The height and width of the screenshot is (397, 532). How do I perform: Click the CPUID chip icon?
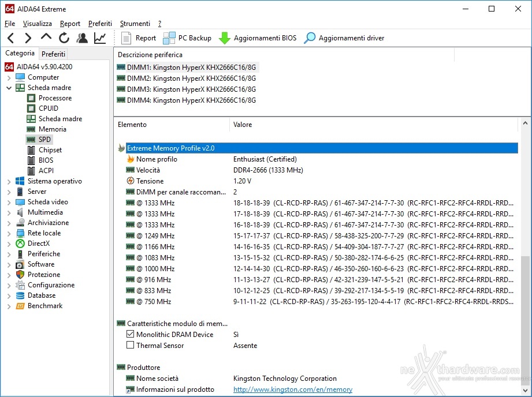pos(31,108)
